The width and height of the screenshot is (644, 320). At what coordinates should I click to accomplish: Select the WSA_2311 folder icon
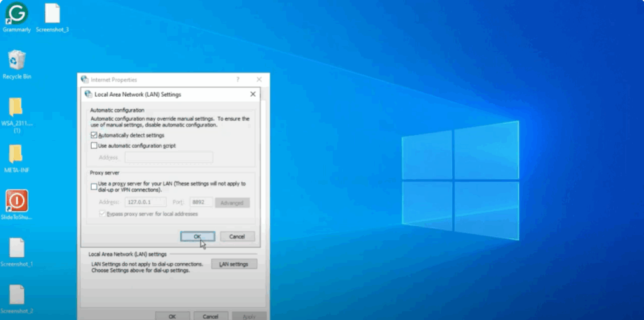pos(16,108)
